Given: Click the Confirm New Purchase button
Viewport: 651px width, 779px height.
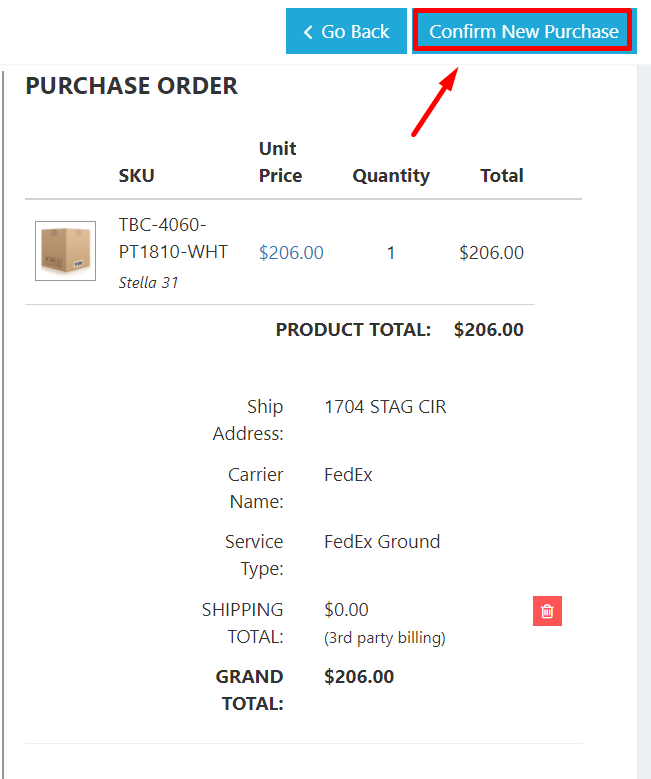Looking at the screenshot, I should [523, 31].
